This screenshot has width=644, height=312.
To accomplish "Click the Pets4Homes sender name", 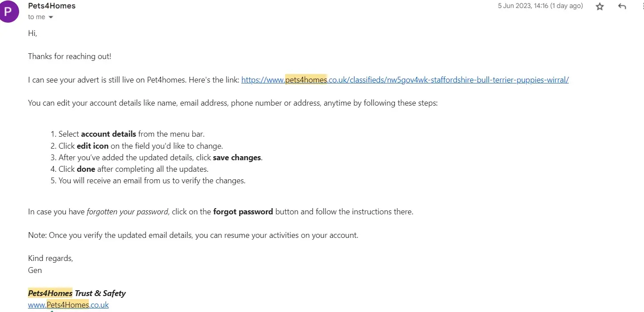I will (52, 6).
